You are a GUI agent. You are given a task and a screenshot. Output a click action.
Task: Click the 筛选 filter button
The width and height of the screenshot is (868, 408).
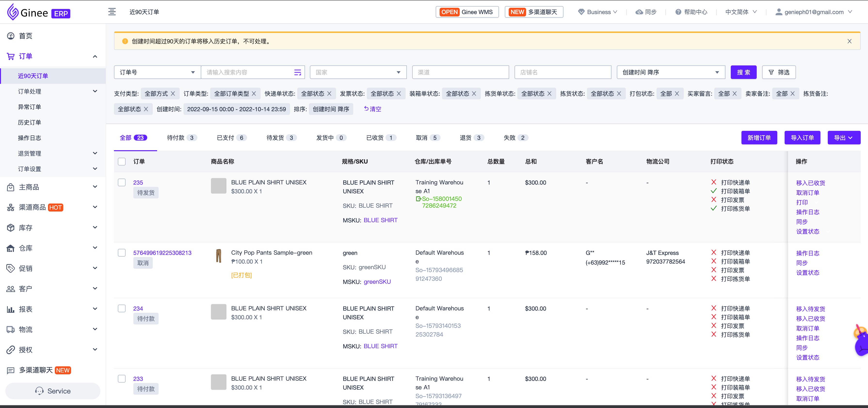(779, 72)
